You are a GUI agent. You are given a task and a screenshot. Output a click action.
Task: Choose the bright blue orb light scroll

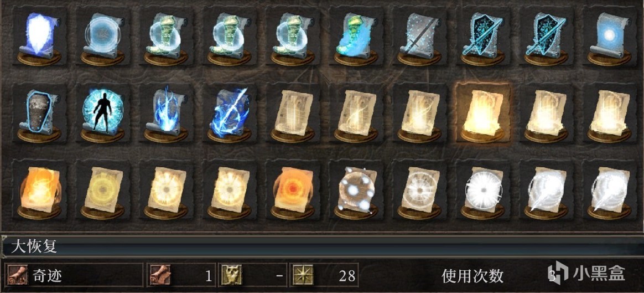point(610,36)
